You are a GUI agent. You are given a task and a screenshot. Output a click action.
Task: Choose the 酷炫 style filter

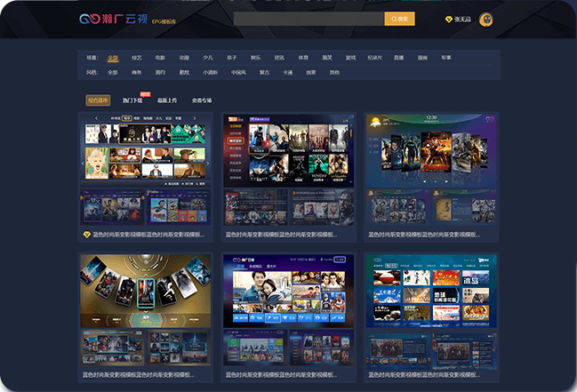tap(184, 73)
